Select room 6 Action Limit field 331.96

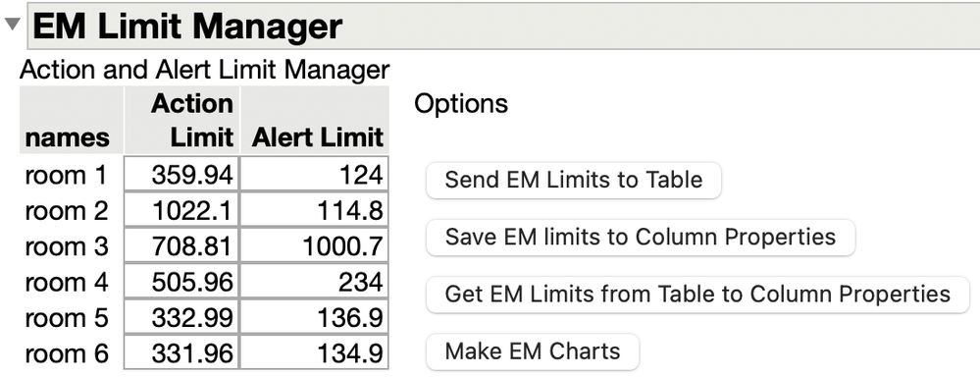(181, 352)
